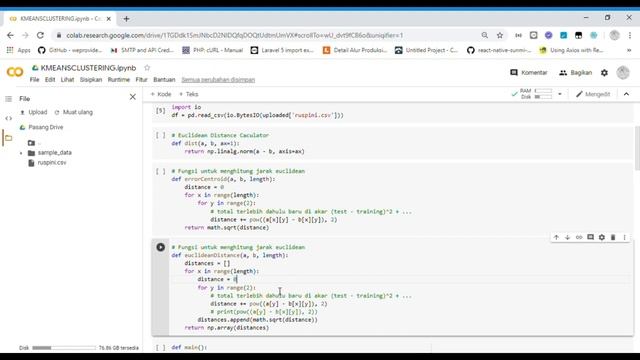Open Colab settings gear in header
Image resolution: width=640 pixels, height=360 pixels.
pyautogui.click(x=604, y=73)
